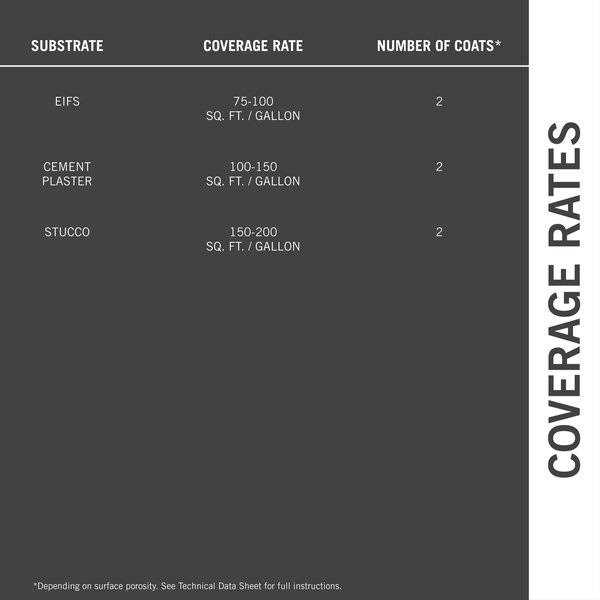Image resolution: width=600 pixels, height=600 pixels.
Task: Click the vertical COVERAGE RATES title
Action: 565,300
